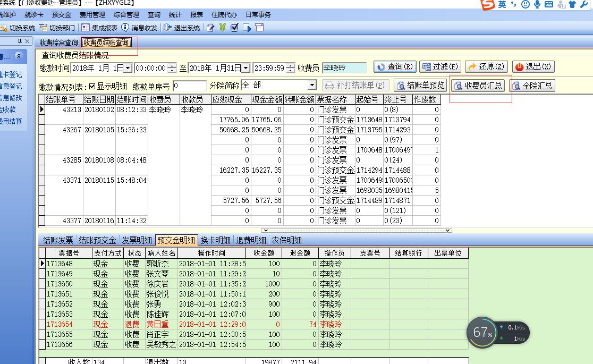This screenshot has height=364, width=593.
Task: Open the 就诊卡 menu
Action: 33,15
